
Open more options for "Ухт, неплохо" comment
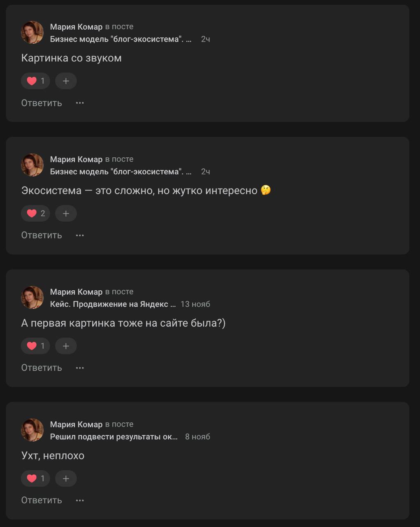pos(80,500)
